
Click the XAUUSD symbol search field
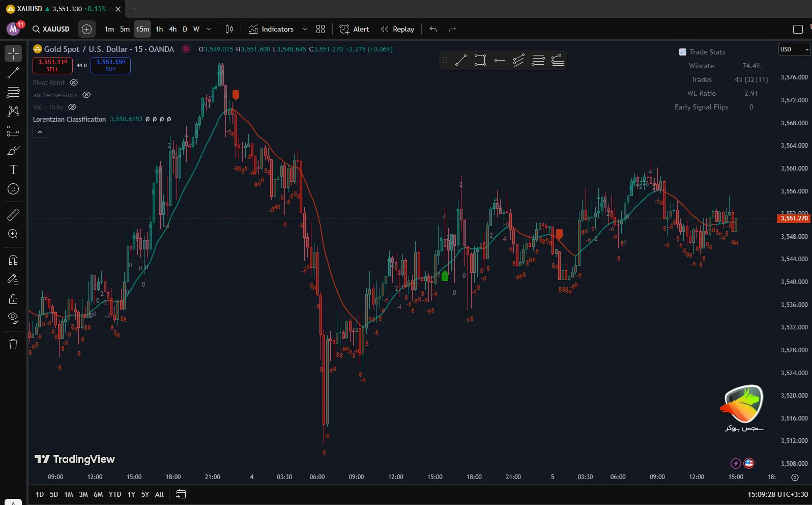coord(51,29)
